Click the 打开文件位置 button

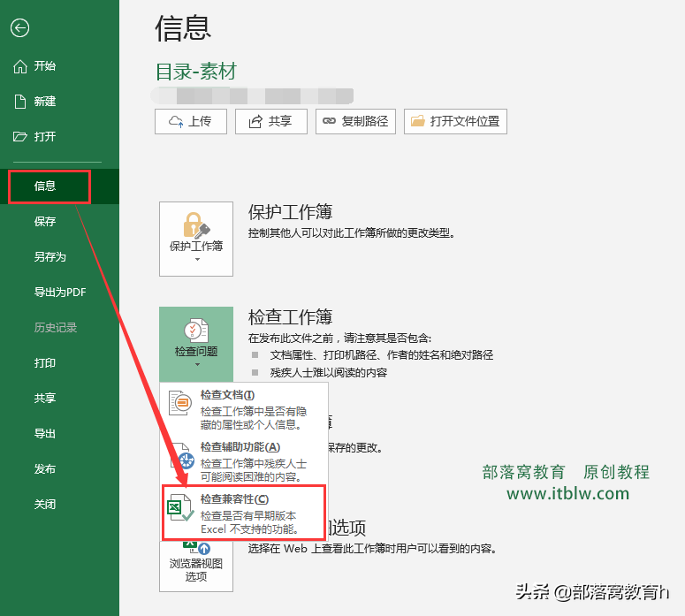456,121
